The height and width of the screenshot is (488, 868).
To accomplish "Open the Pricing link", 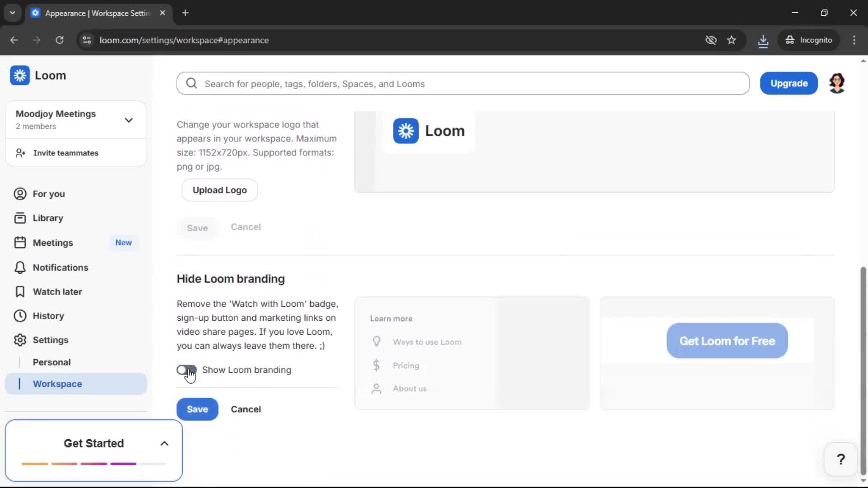I will coord(406,365).
